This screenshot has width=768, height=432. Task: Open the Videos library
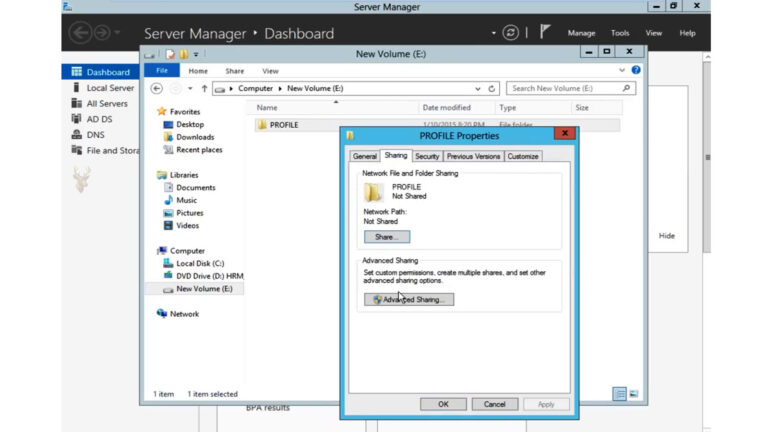click(x=188, y=226)
